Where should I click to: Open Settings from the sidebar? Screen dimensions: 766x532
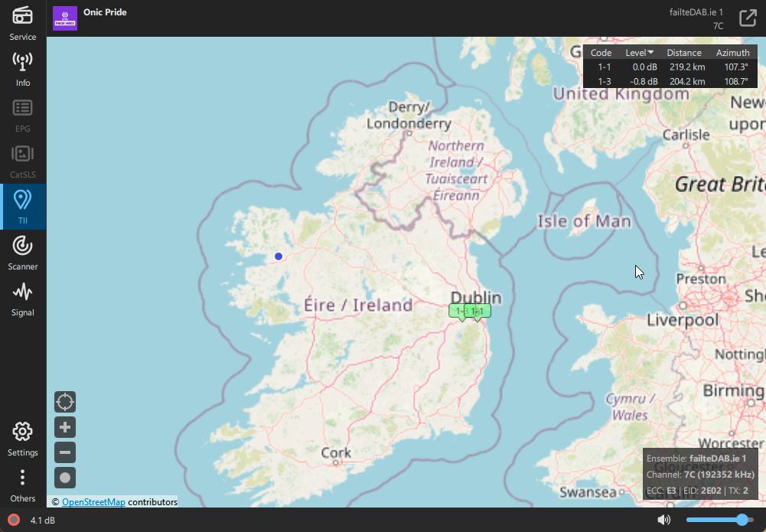click(x=23, y=439)
